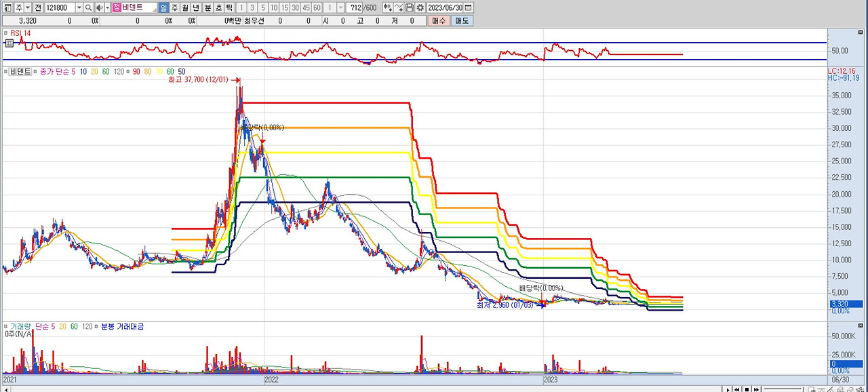Open the custom interval dropdown arrow

(x=340, y=7)
